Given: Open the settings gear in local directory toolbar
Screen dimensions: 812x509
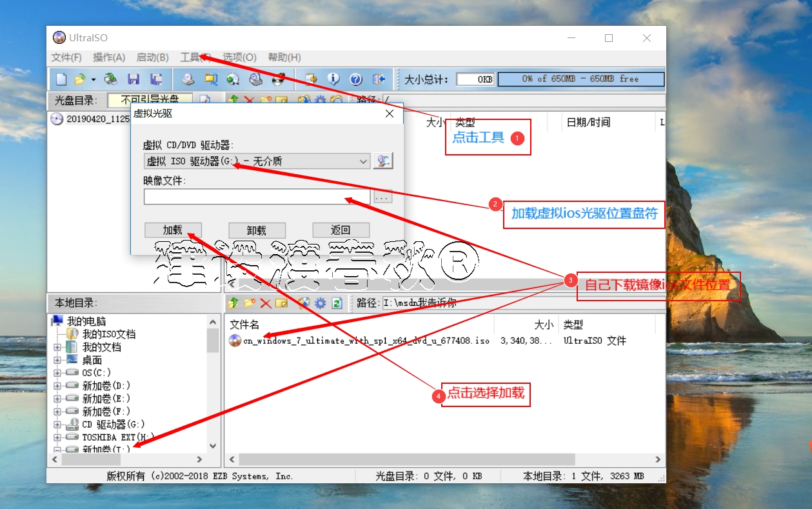Looking at the screenshot, I should click(320, 303).
